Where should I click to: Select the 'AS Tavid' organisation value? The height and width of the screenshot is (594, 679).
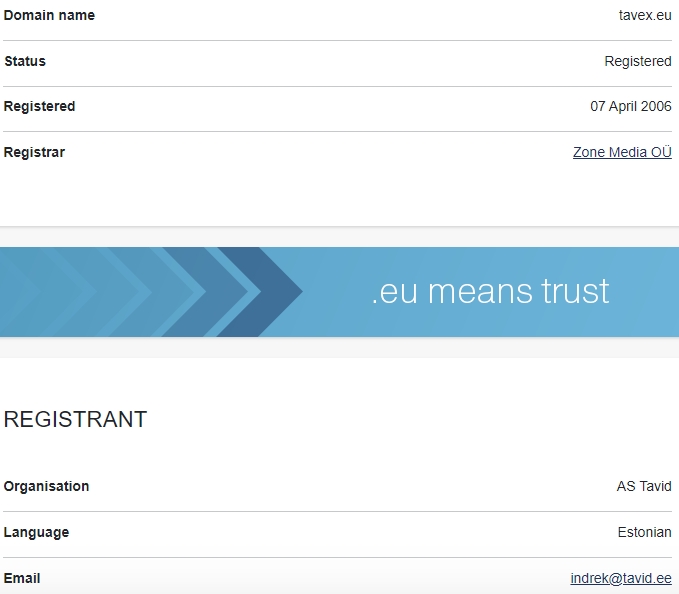(x=644, y=486)
